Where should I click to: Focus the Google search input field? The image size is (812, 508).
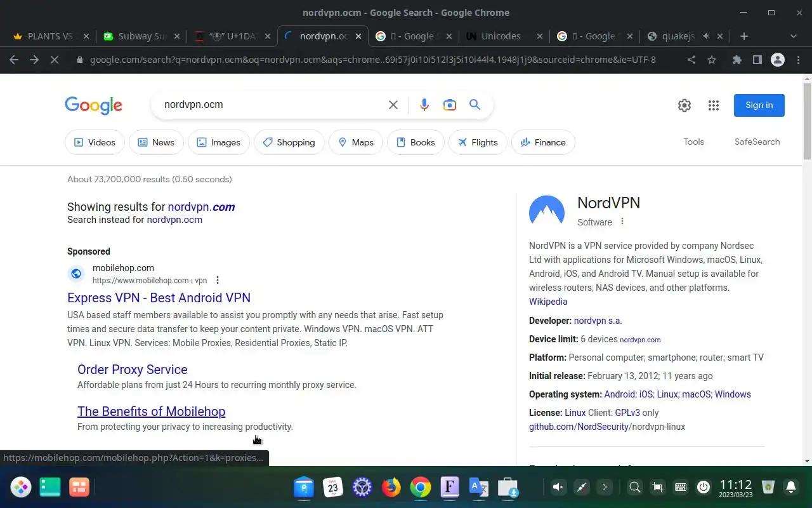tap(273, 105)
